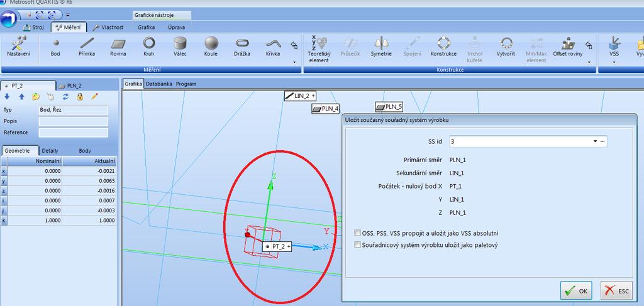Switch to the PLN_2 element tab
This screenshot has width=644, height=306.
(x=70, y=85)
